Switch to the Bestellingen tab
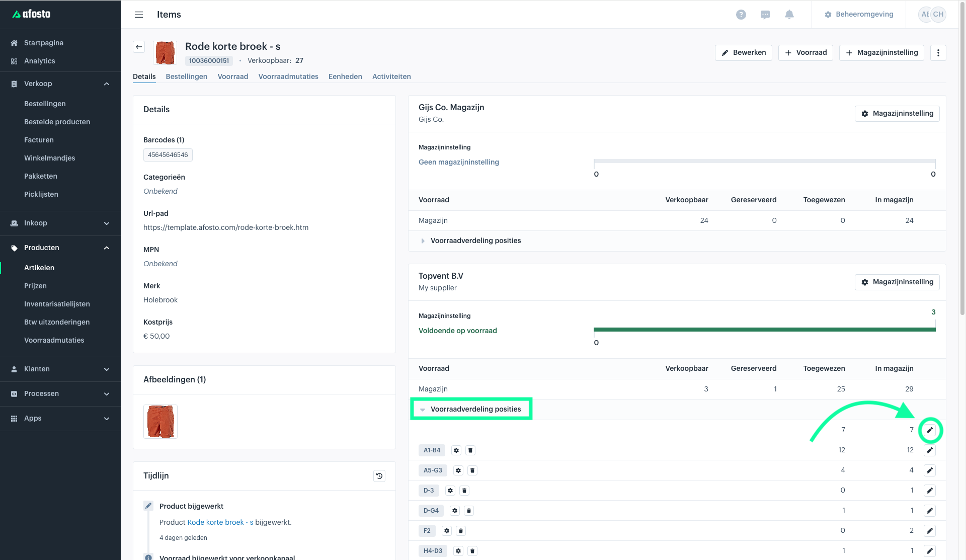The image size is (966, 560). pos(186,76)
